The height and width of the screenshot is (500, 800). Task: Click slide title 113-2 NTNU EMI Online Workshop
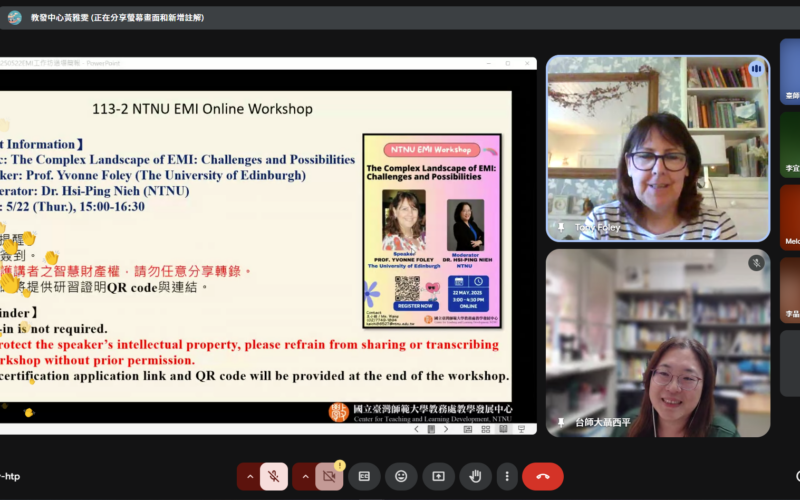[203, 109]
